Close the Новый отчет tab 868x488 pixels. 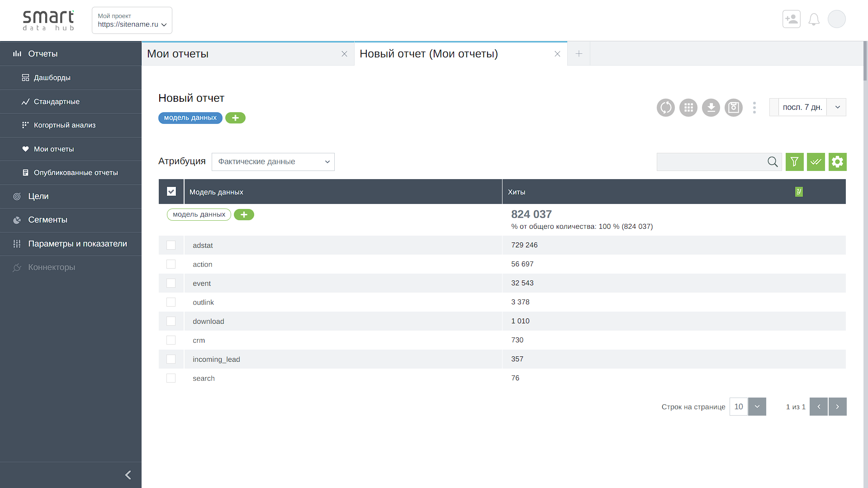(557, 54)
